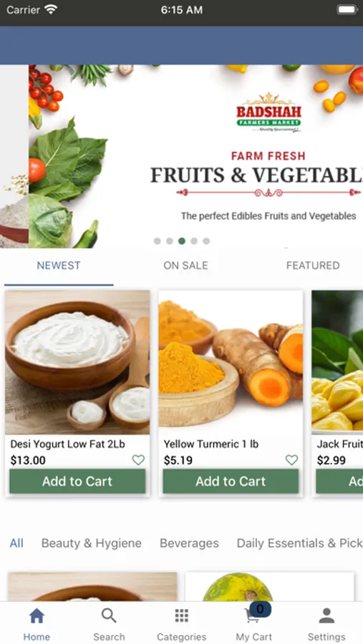The width and height of the screenshot is (363, 644).
Task: Open the Search magnifier icon
Action: pyautogui.click(x=109, y=615)
